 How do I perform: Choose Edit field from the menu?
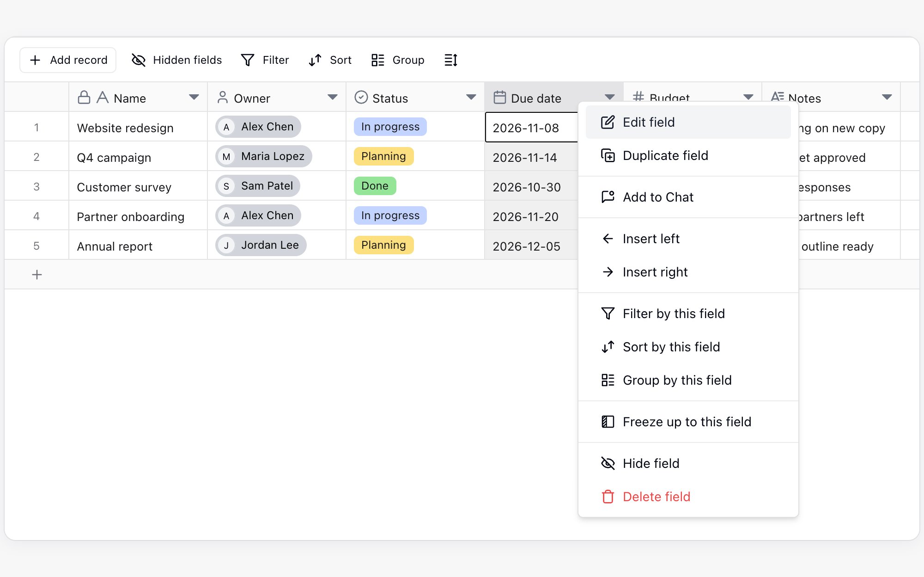(688, 122)
